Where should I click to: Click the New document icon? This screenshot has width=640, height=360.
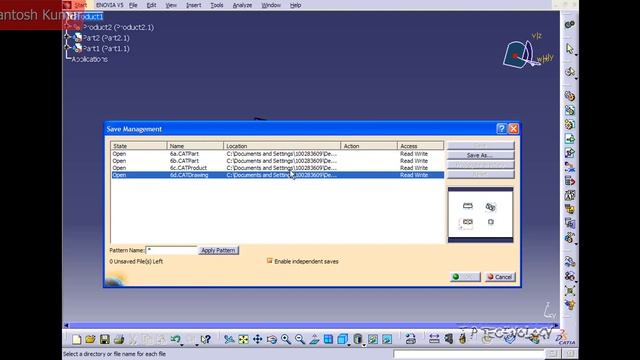point(76,339)
